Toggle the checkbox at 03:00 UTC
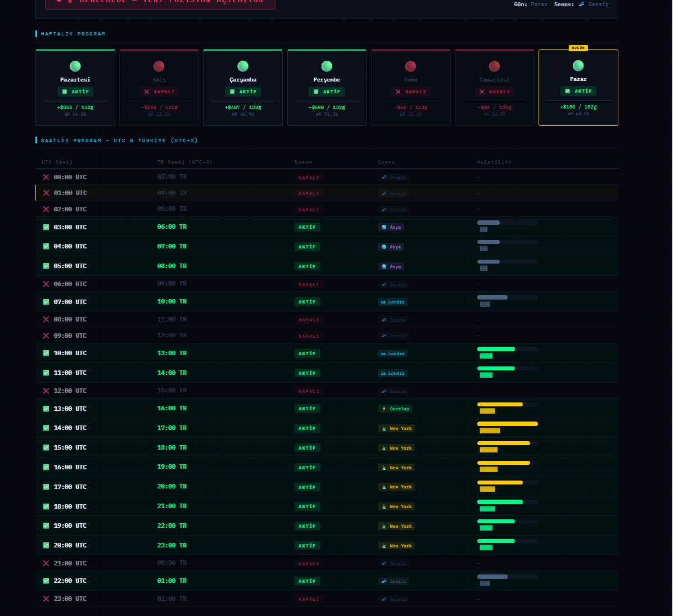The height and width of the screenshot is (616, 674). tap(46, 228)
